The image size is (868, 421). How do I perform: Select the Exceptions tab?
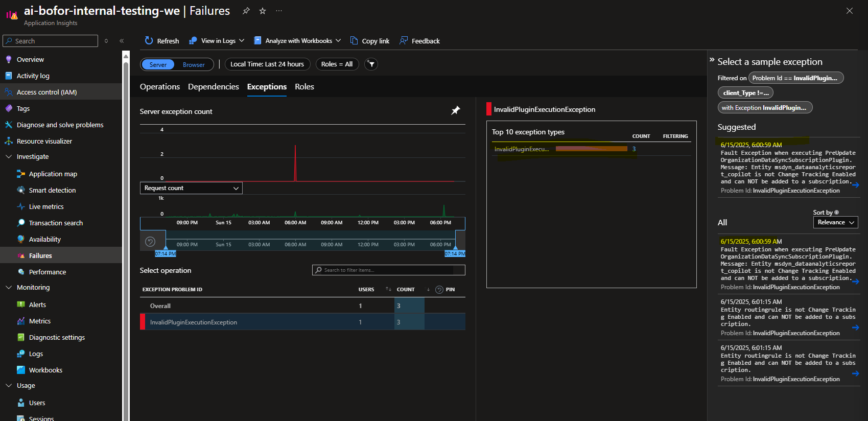267,87
